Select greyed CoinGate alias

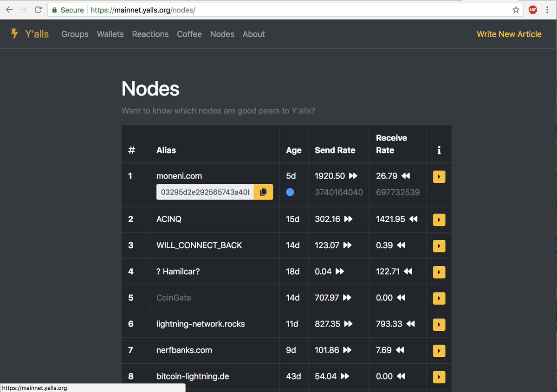coord(174,298)
